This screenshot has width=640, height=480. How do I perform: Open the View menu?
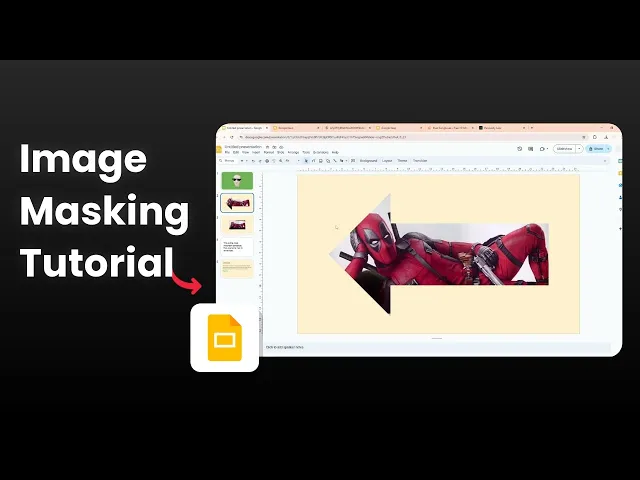coord(245,152)
